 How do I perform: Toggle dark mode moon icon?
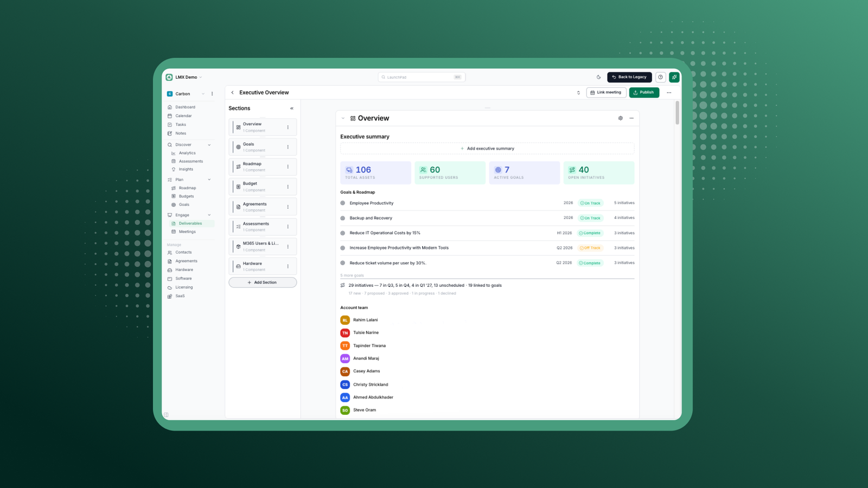[598, 77]
